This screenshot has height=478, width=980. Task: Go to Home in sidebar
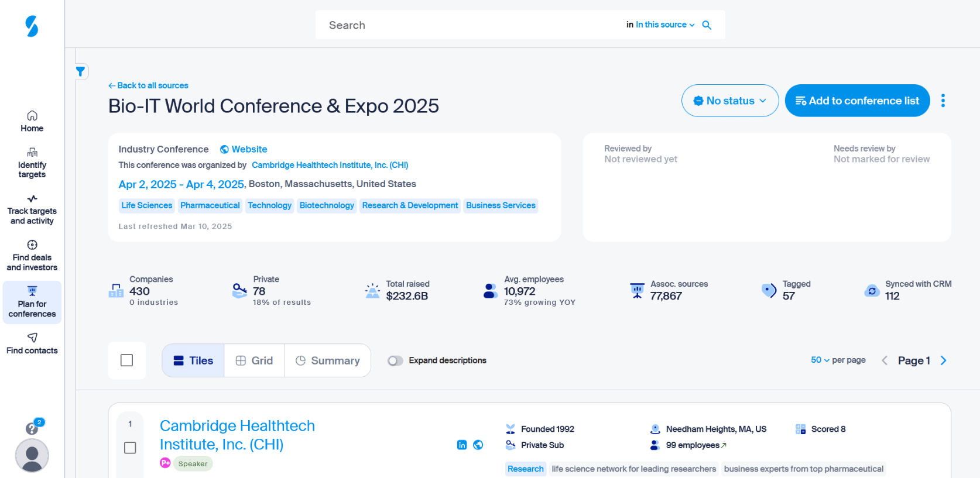click(32, 121)
